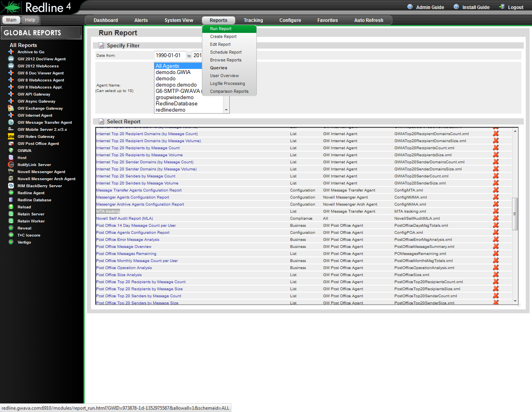Switch to the Help tab
This screenshot has height=412, width=532.
(x=30, y=20)
